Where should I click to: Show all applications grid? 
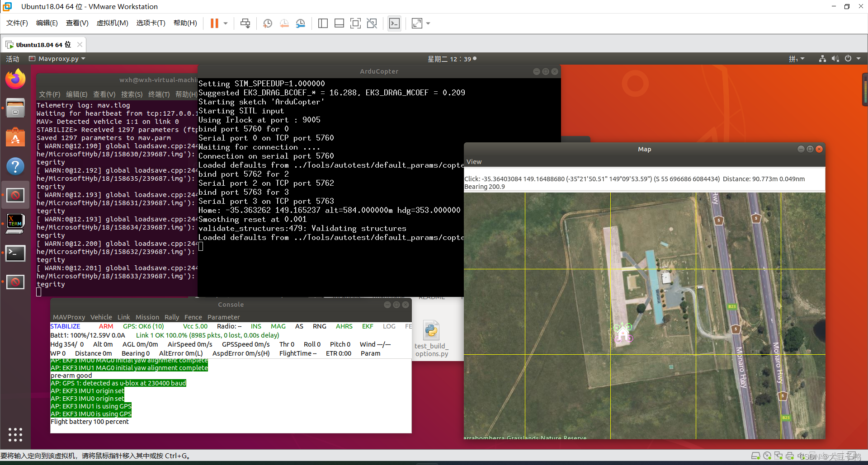(15, 434)
